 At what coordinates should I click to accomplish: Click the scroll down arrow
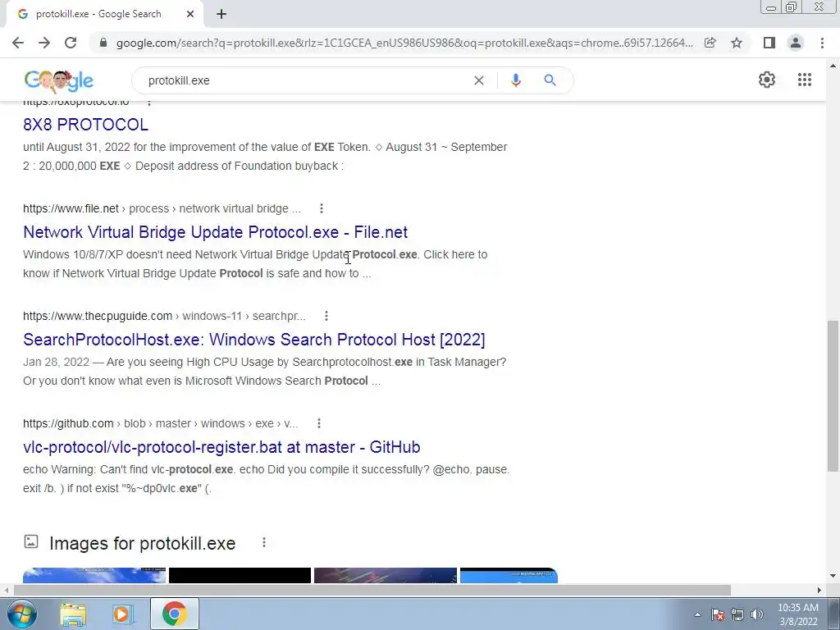pos(833,577)
